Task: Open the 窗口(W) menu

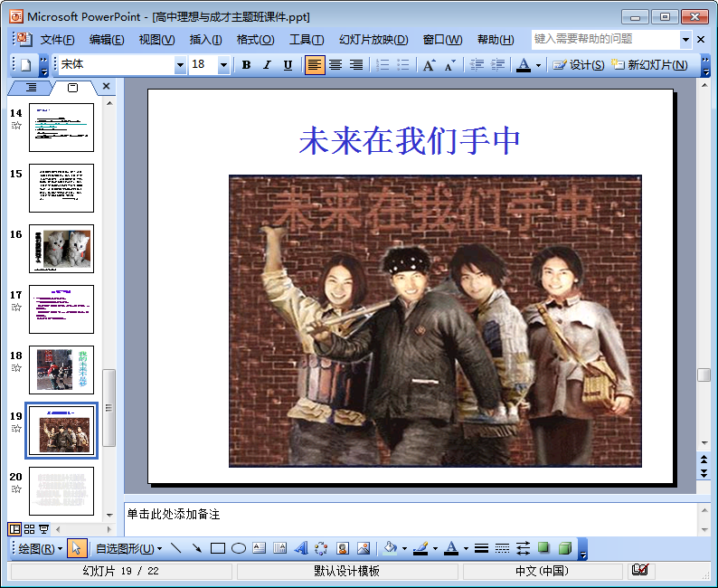Action: (x=442, y=40)
